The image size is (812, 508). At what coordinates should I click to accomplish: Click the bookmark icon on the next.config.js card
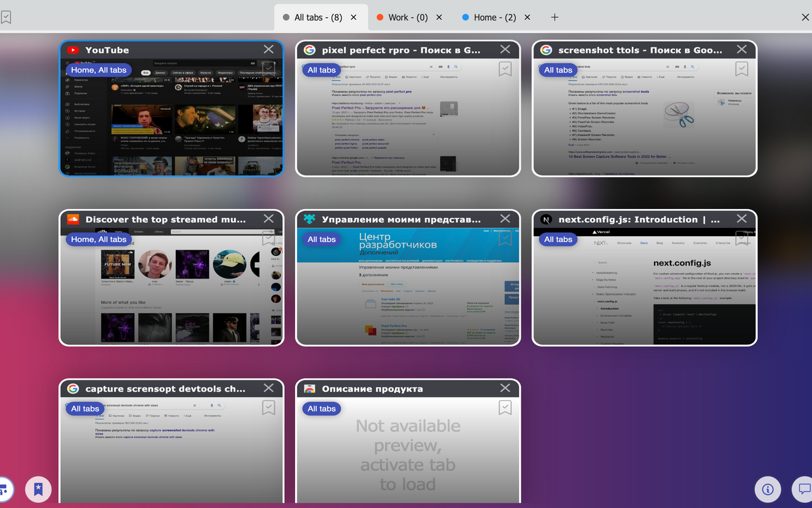point(741,238)
